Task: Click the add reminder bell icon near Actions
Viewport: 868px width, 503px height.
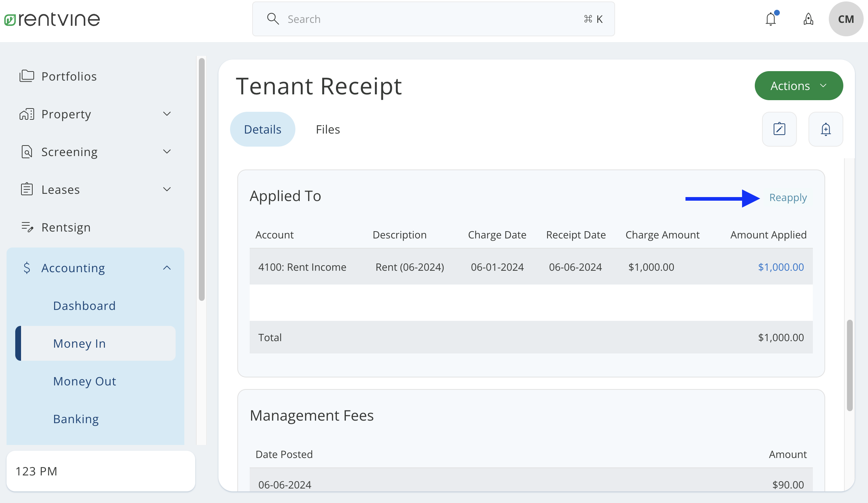Action: 826,129
